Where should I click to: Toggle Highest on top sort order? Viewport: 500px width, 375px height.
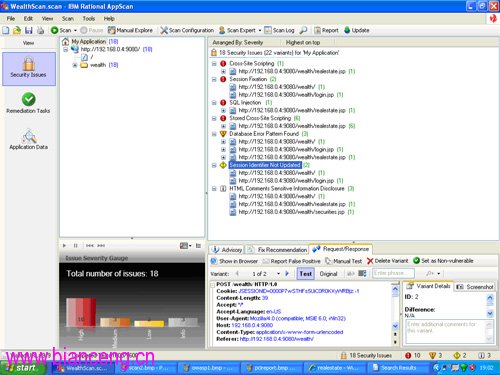(x=303, y=43)
